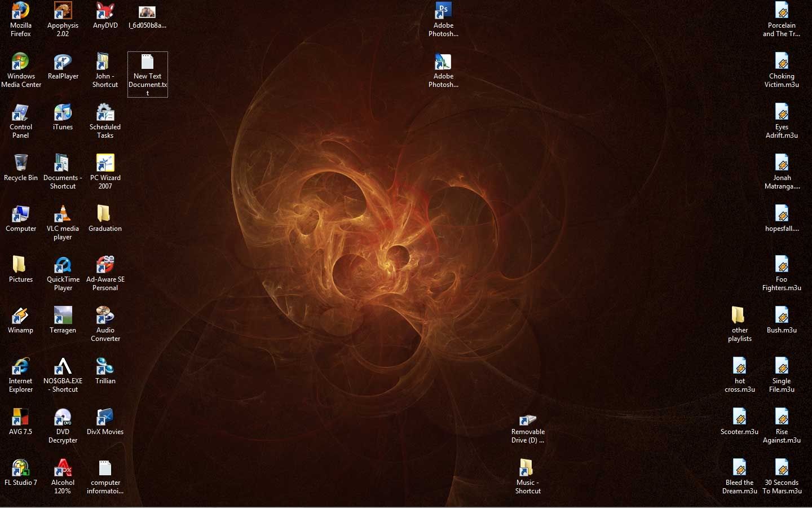This screenshot has height=508, width=812.
Task: Select the Graduation folder
Action: pyautogui.click(x=104, y=214)
